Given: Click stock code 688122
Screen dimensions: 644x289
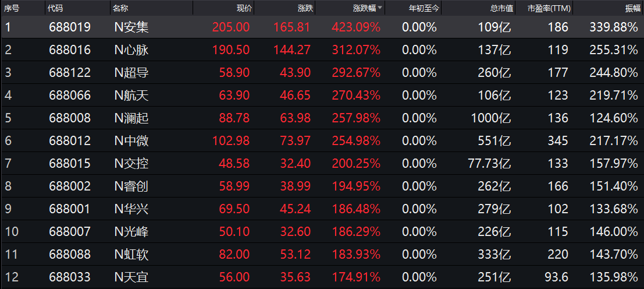Looking at the screenshot, I should [x=70, y=73].
